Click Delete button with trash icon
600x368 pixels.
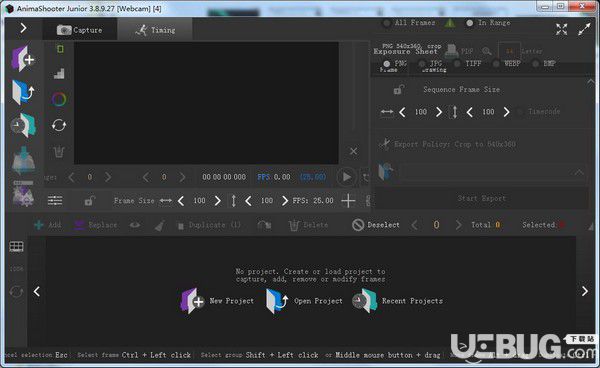click(x=308, y=225)
